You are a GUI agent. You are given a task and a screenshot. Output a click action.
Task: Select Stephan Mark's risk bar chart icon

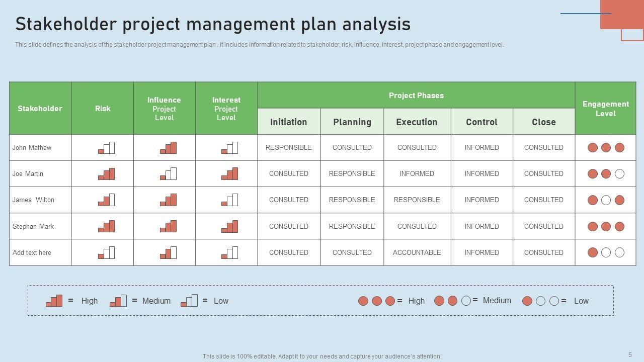(x=106, y=226)
